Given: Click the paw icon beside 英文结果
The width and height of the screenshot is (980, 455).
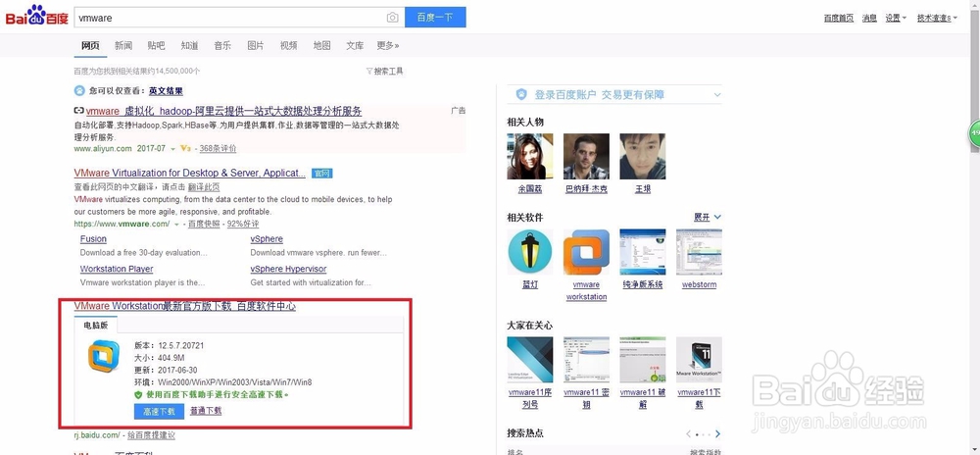Looking at the screenshot, I should tap(79, 90).
